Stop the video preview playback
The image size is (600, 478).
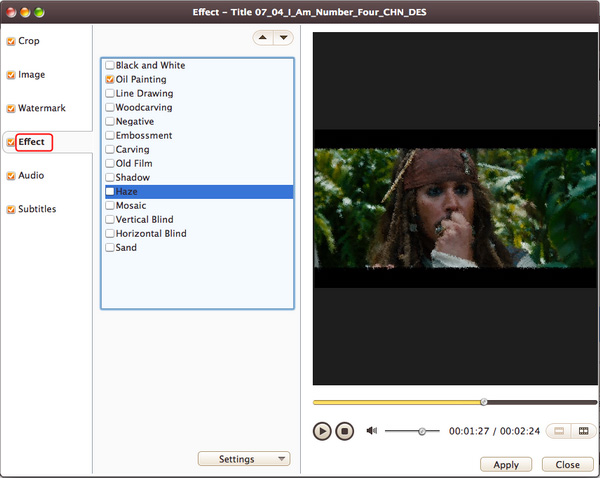point(344,431)
